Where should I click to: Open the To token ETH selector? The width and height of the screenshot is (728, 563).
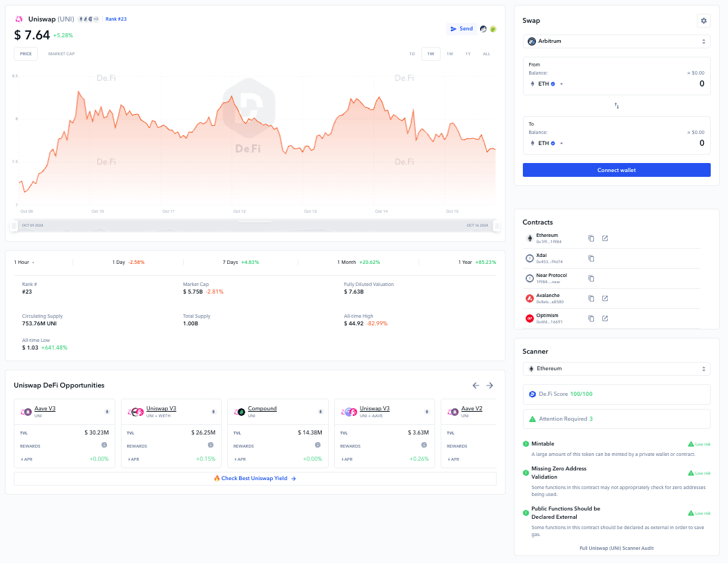[546, 144]
